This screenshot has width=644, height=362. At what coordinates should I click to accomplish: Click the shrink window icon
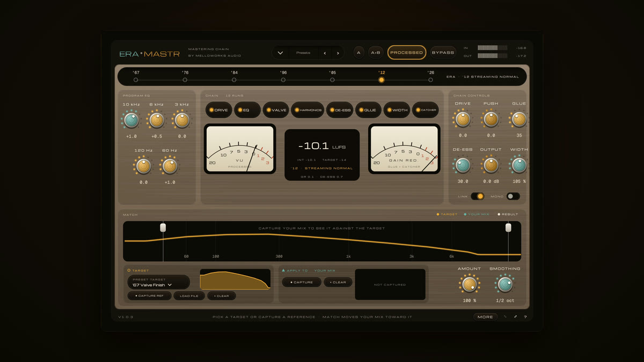505,317
